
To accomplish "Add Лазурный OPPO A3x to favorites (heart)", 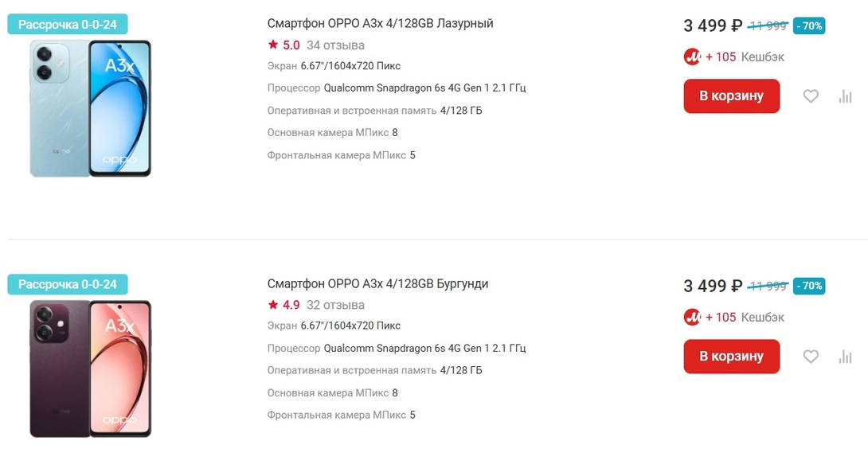I will tap(810, 96).
